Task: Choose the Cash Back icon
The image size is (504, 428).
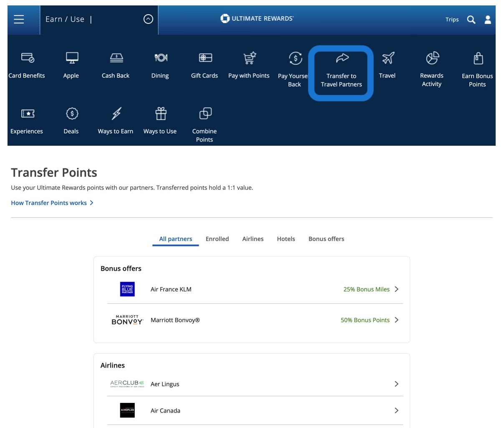Action: pos(116,58)
